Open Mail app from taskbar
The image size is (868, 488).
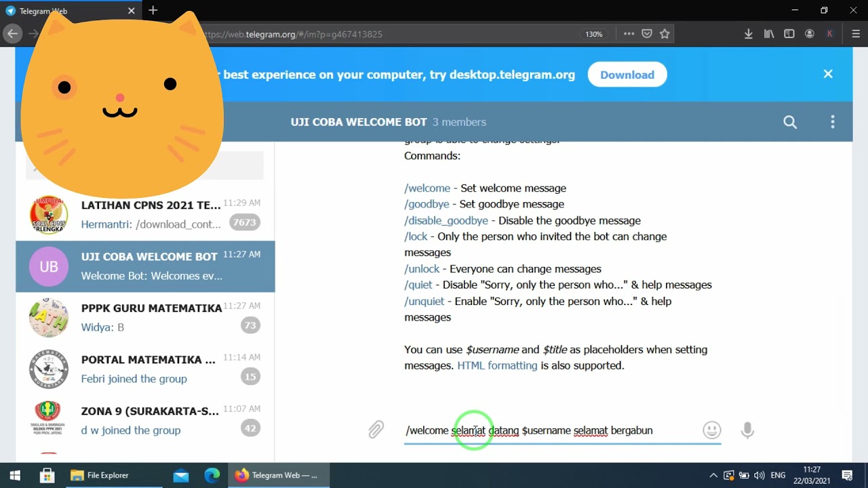coord(180,475)
